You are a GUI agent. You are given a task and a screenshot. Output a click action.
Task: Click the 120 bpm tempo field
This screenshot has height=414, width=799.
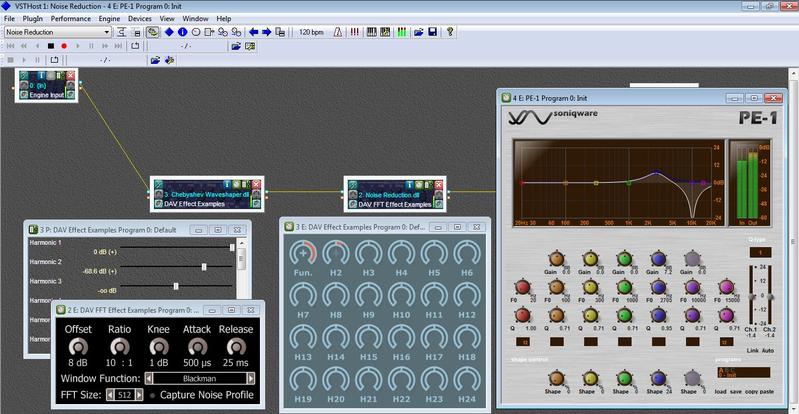click(311, 32)
